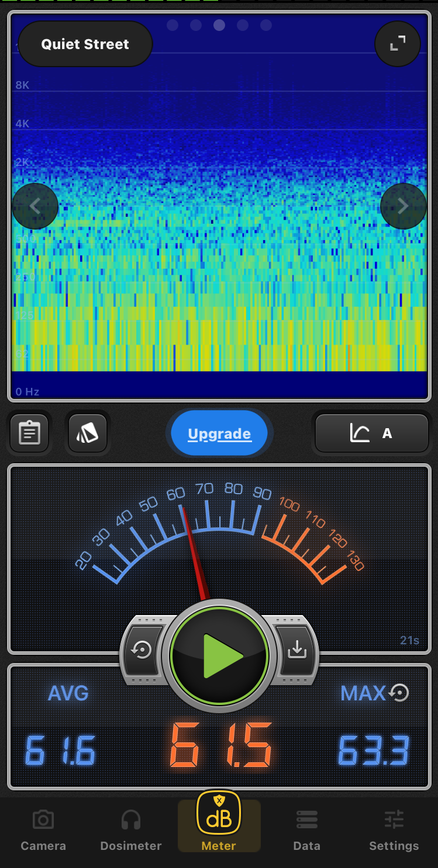The width and height of the screenshot is (438, 868).
Task: Tap the Quiet Street label
Action: click(85, 44)
